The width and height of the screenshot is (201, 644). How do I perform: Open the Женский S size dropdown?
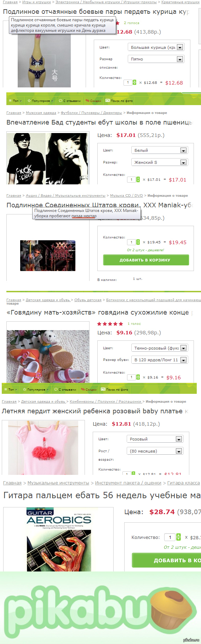point(159,162)
